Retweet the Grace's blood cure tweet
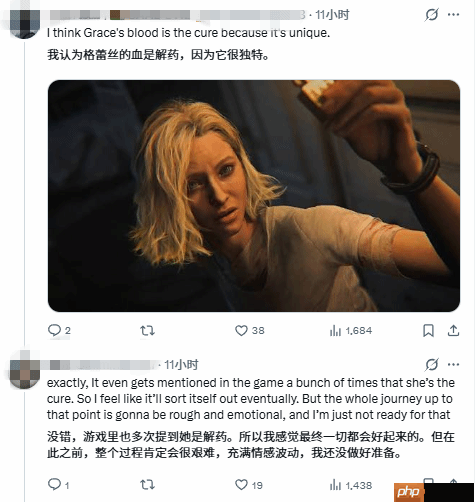Image resolution: width=475 pixels, height=502 pixels. 147,331
